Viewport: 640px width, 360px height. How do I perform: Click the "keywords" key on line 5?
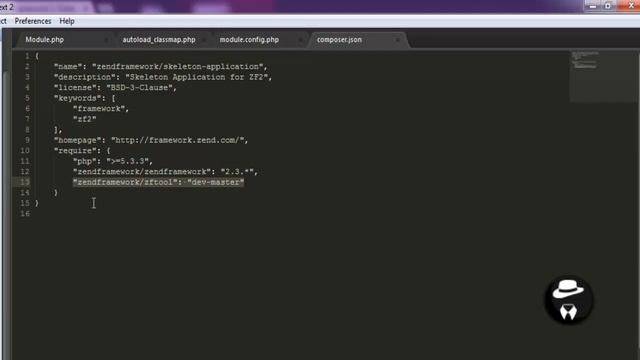pyautogui.click(x=78, y=98)
